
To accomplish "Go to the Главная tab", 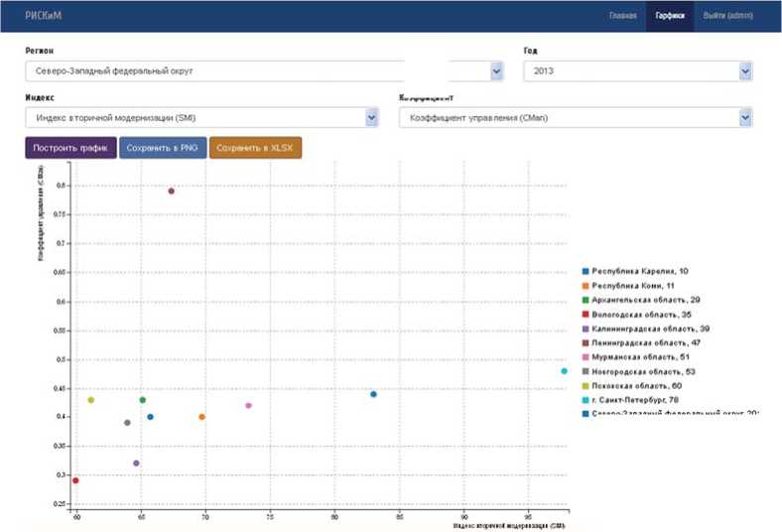I will [622, 16].
